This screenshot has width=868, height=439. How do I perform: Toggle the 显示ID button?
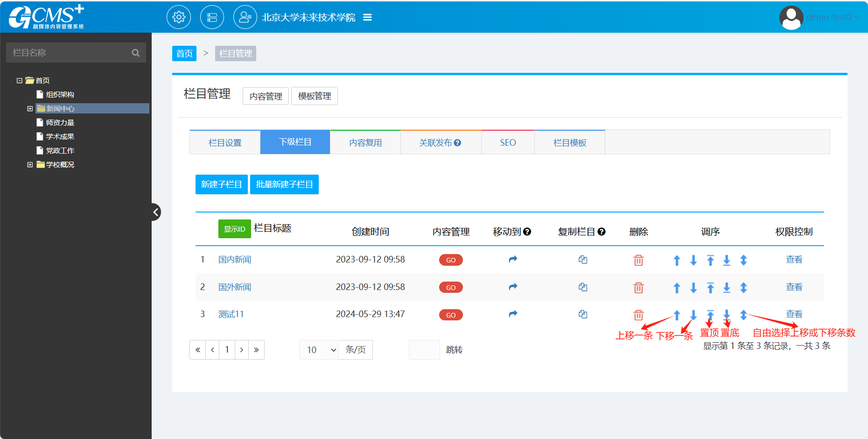[x=234, y=229]
